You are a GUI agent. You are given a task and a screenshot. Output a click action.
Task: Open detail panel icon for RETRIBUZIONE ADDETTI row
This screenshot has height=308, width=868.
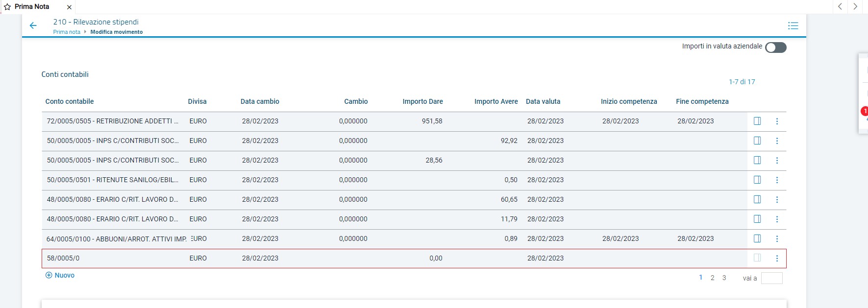[757, 121]
